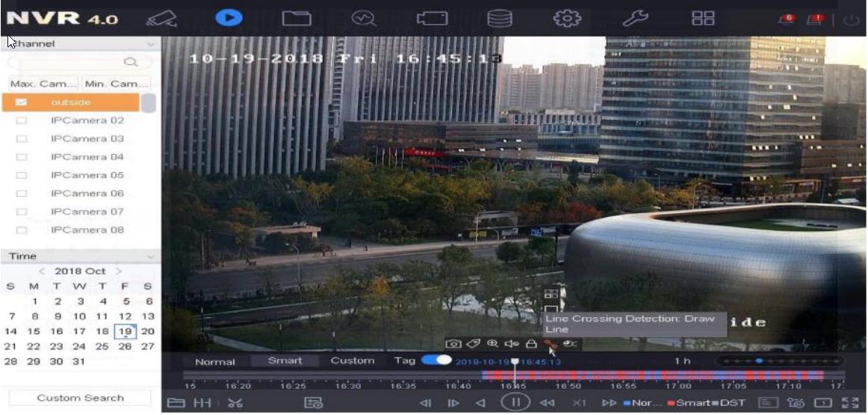Viewport: 868px width, 415px height.
Task: Uncheck the outside camera checkbox
Action: tap(22, 102)
